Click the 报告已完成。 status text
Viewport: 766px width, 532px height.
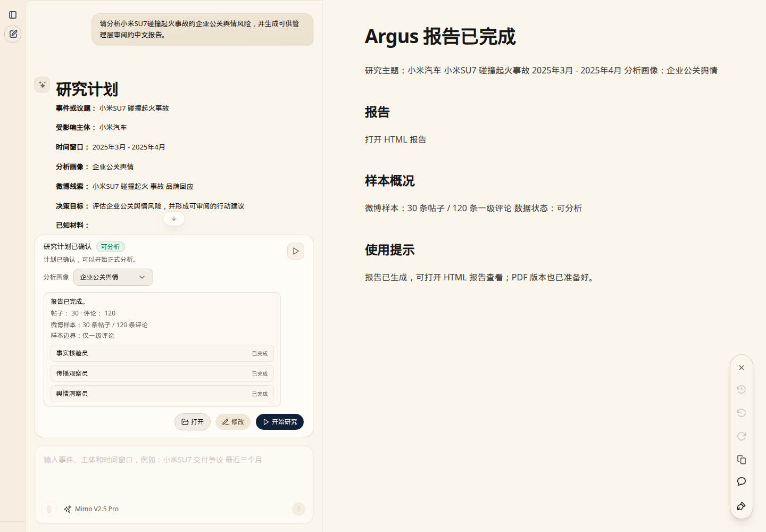coord(68,302)
